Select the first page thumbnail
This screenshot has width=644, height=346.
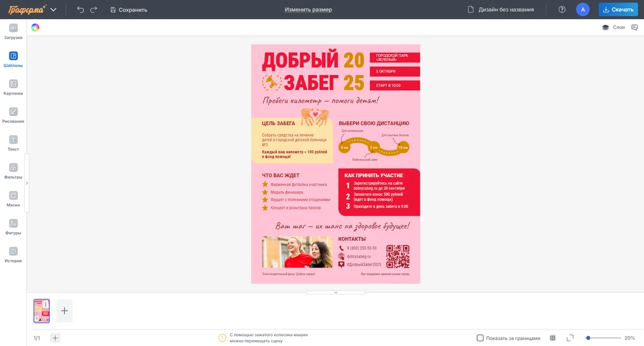click(41, 311)
